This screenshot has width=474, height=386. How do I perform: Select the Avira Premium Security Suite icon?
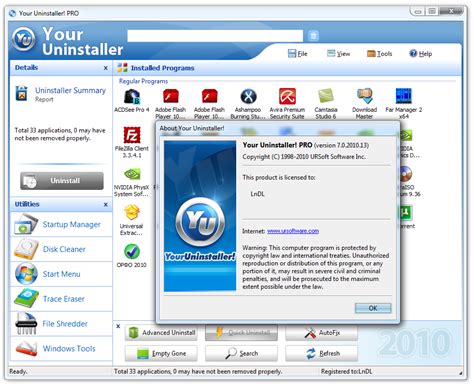pos(287,97)
